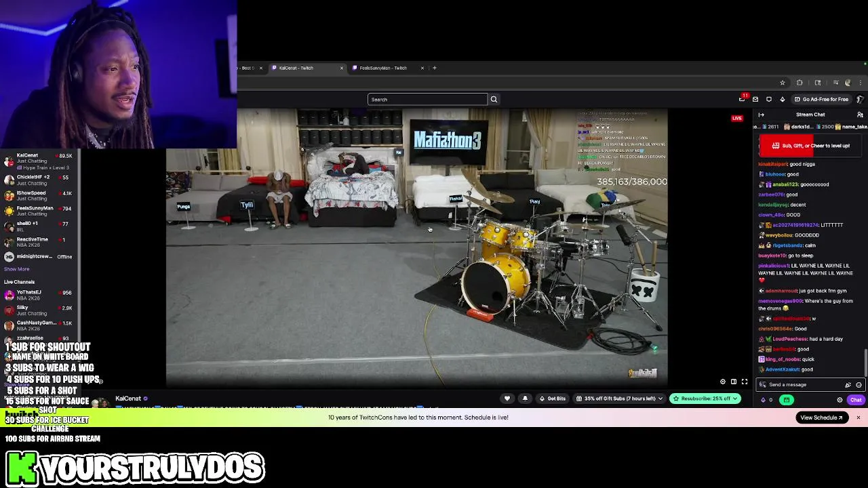Open Silky live channel
The image size is (868, 488).
[38, 310]
